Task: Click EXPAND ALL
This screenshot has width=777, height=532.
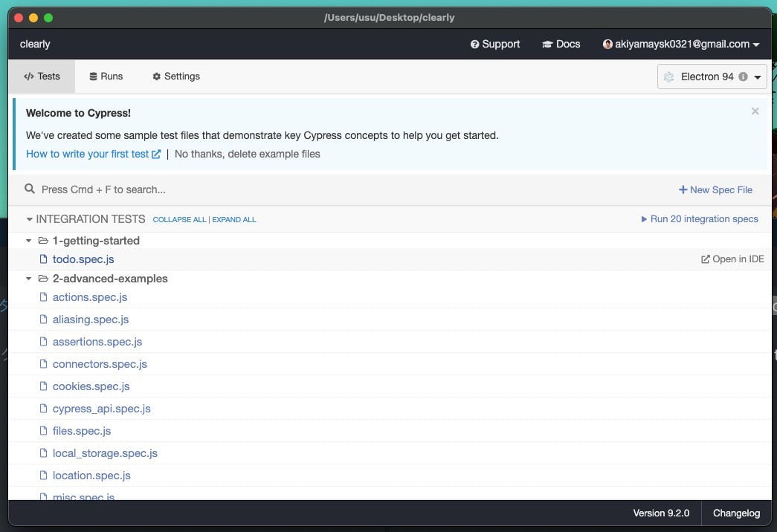Action: (x=234, y=219)
